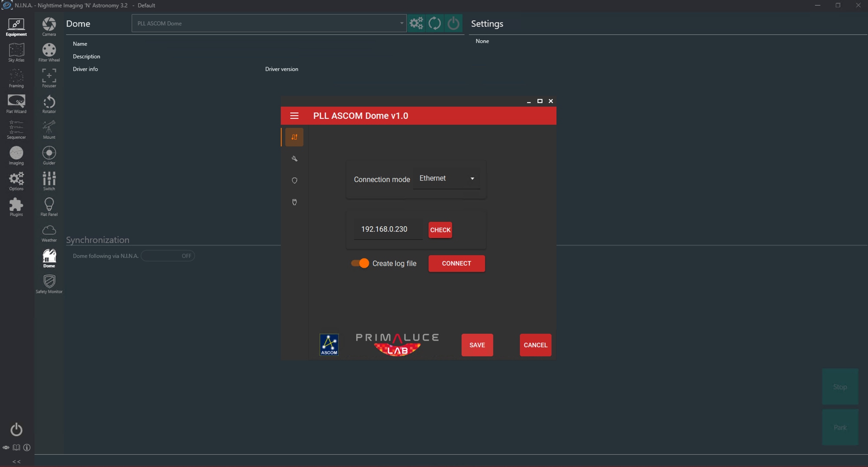
Task: Click the CHECK button beside IP
Action: click(x=440, y=230)
